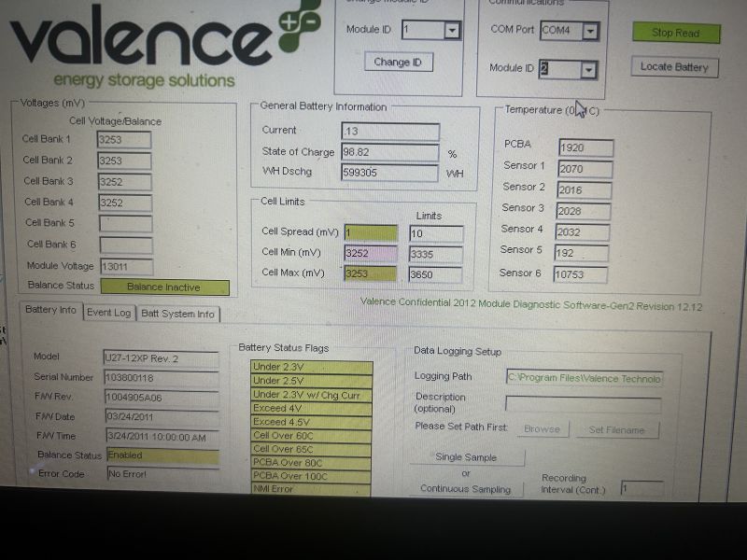The image size is (747, 560).
Task: Click the Under 2.3V status flag
Action: [x=312, y=367]
